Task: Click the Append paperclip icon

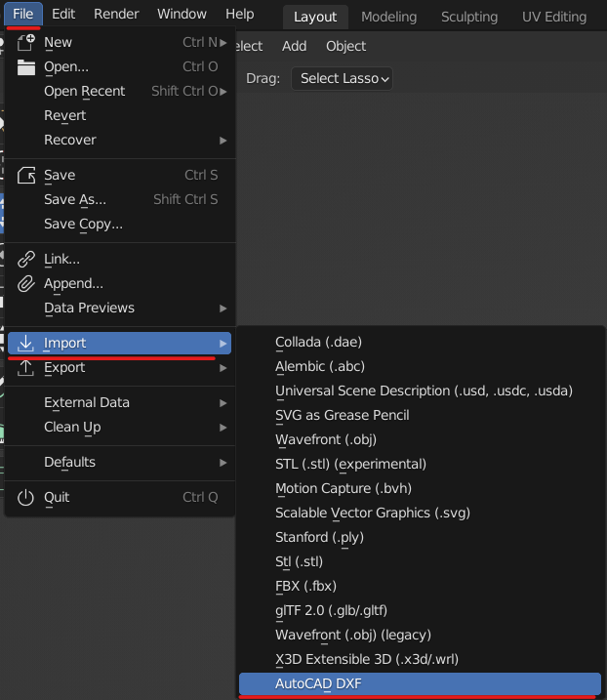Action: [x=26, y=283]
